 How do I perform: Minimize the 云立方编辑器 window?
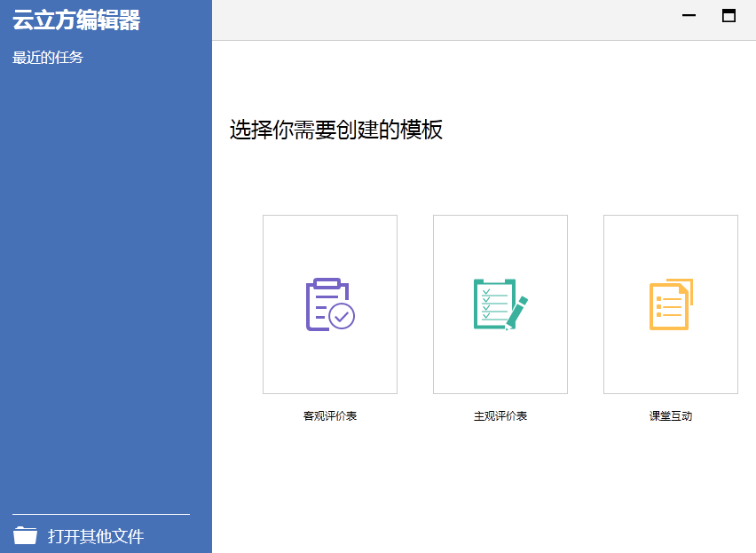click(x=689, y=16)
